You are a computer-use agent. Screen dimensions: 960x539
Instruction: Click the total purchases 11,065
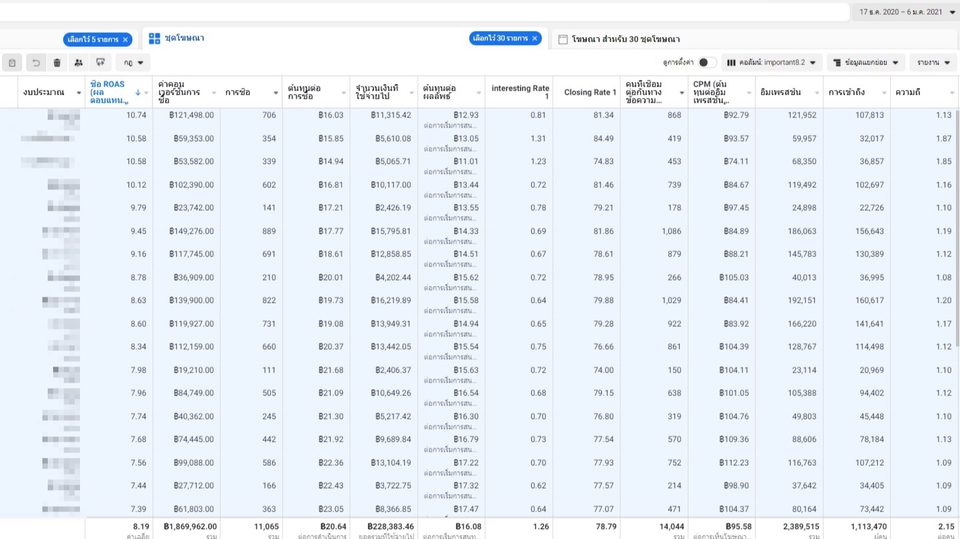[266, 526]
